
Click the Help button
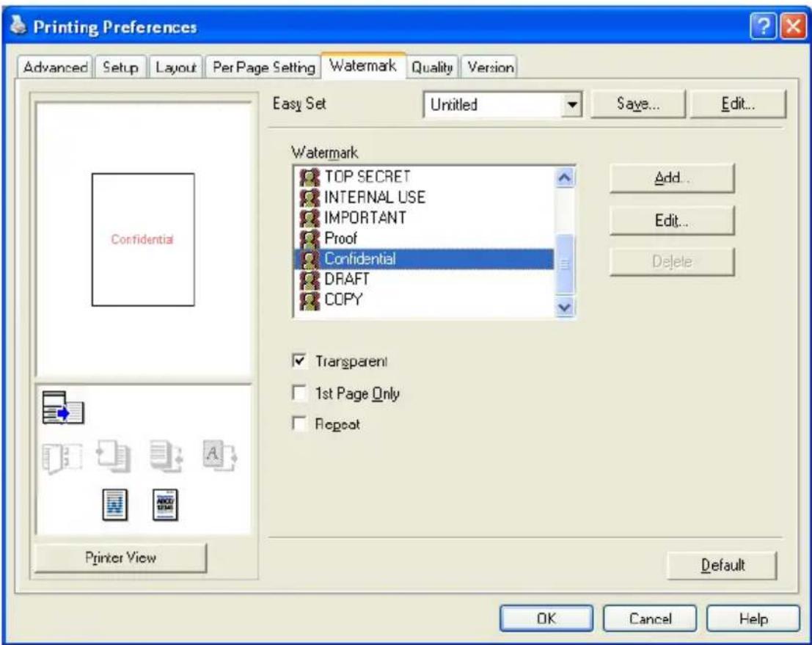[x=753, y=619]
